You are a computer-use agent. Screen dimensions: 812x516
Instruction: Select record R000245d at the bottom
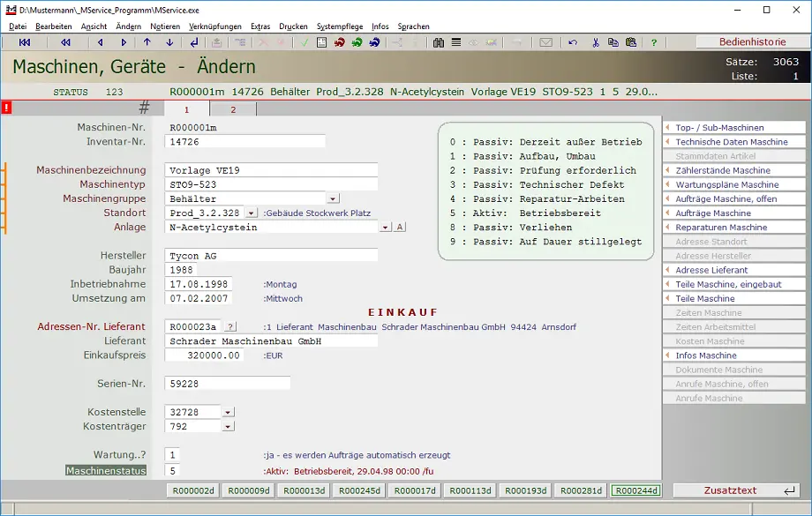tap(360, 490)
